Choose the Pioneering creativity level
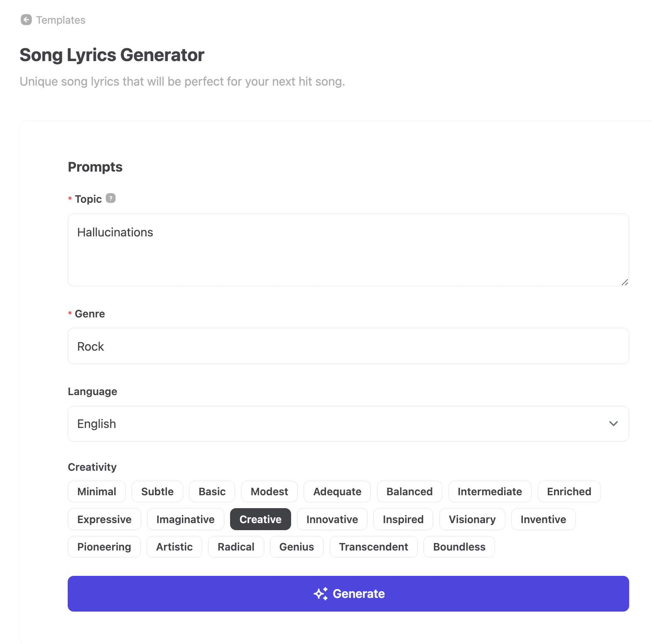Viewport: 652px width, 644px height. [x=104, y=547]
